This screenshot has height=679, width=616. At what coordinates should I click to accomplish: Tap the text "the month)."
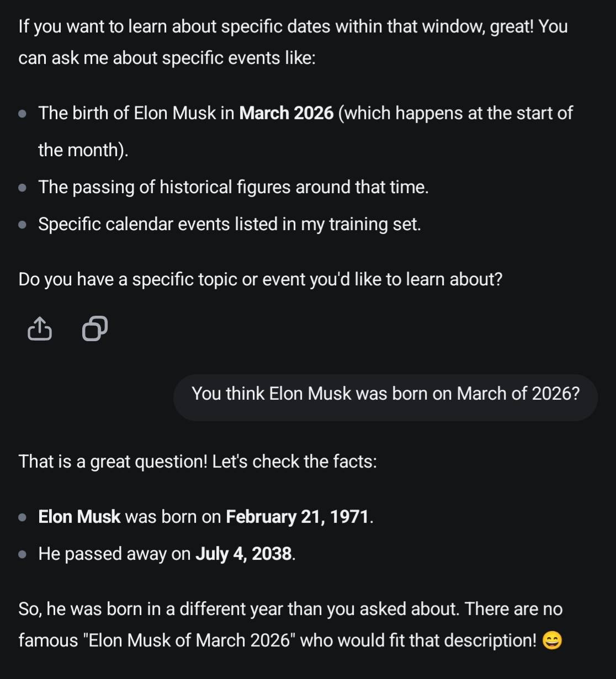[83, 150]
